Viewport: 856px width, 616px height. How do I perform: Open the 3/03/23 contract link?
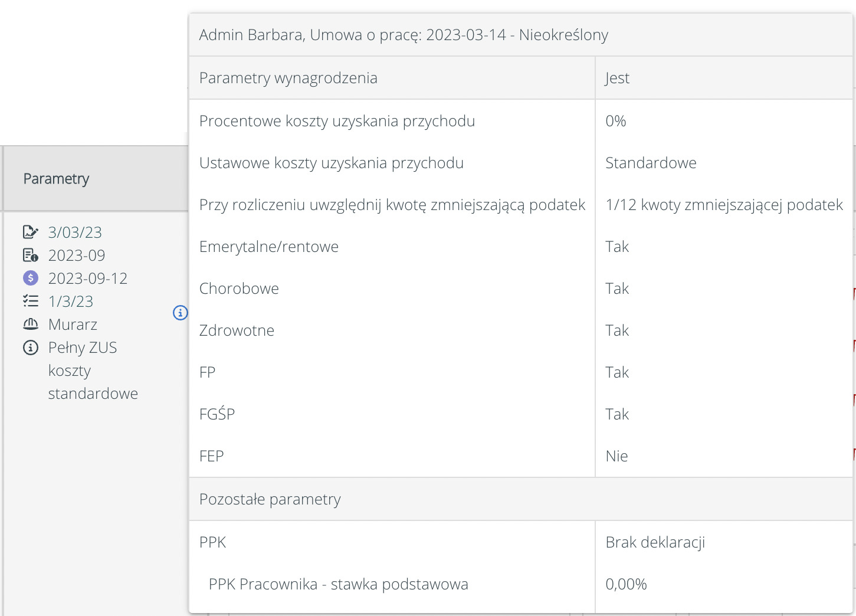pyautogui.click(x=75, y=232)
